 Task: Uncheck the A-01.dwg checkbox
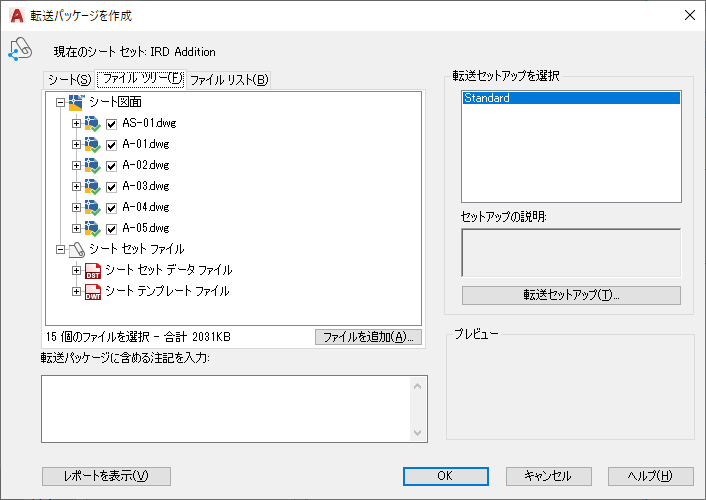[111, 145]
